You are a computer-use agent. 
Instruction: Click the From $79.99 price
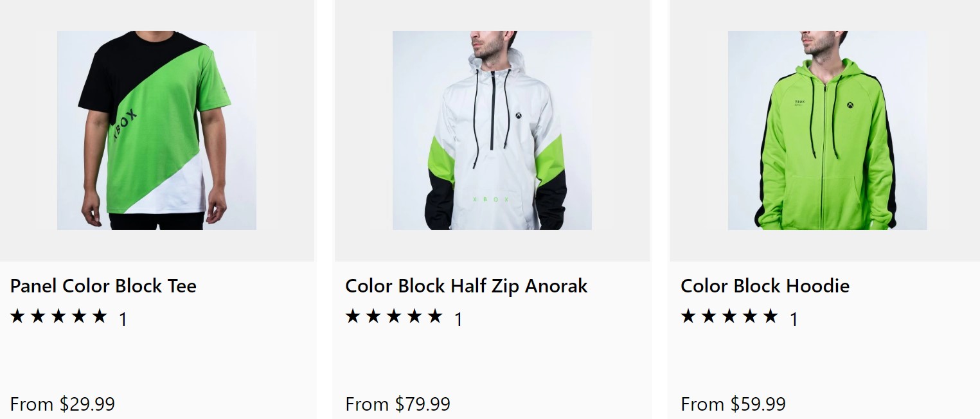pos(398,404)
